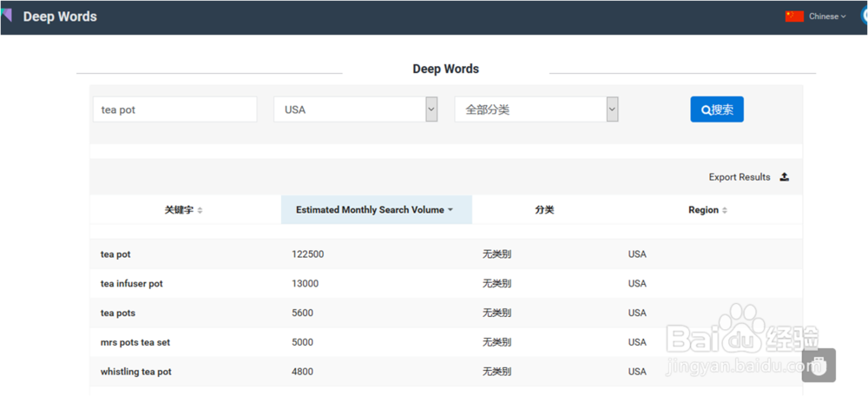Select keyword tea pot in results

(115, 254)
